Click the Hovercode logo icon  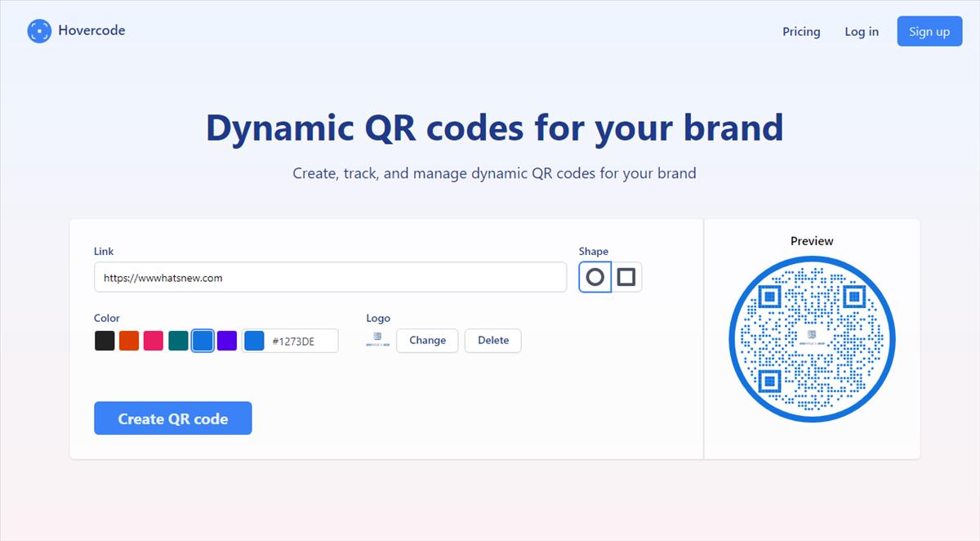tap(39, 31)
